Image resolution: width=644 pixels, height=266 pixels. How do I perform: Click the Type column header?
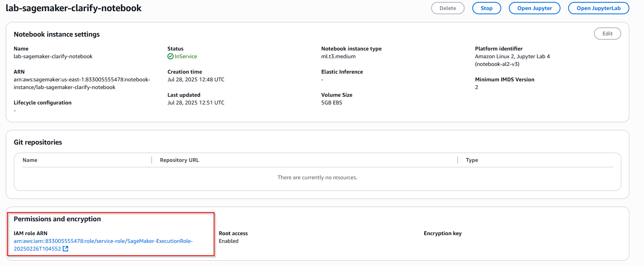[472, 160]
